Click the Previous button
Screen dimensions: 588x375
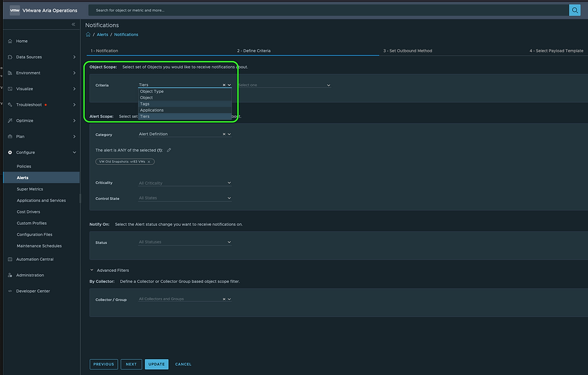[x=103, y=364]
